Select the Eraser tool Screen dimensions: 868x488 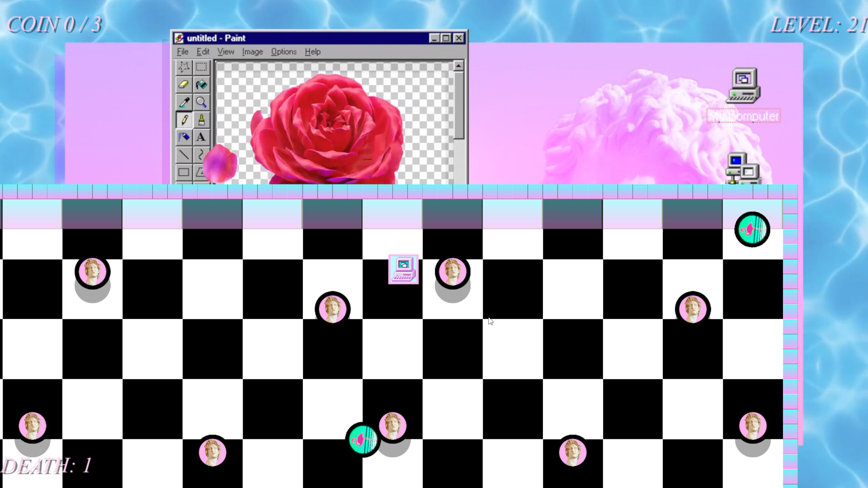[183, 85]
